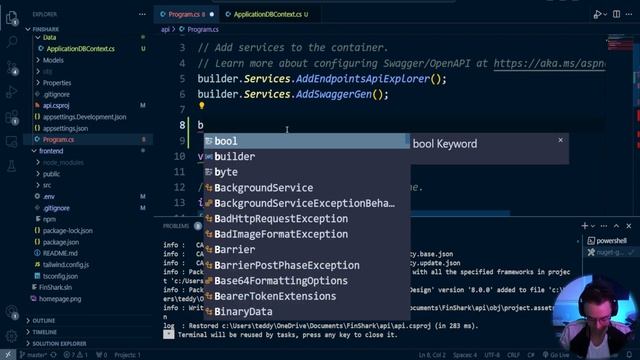Image resolution: width=640 pixels, height=360 pixels.
Task: Open the aka.ms link in comment
Action: pyautogui.click(x=549, y=63)
